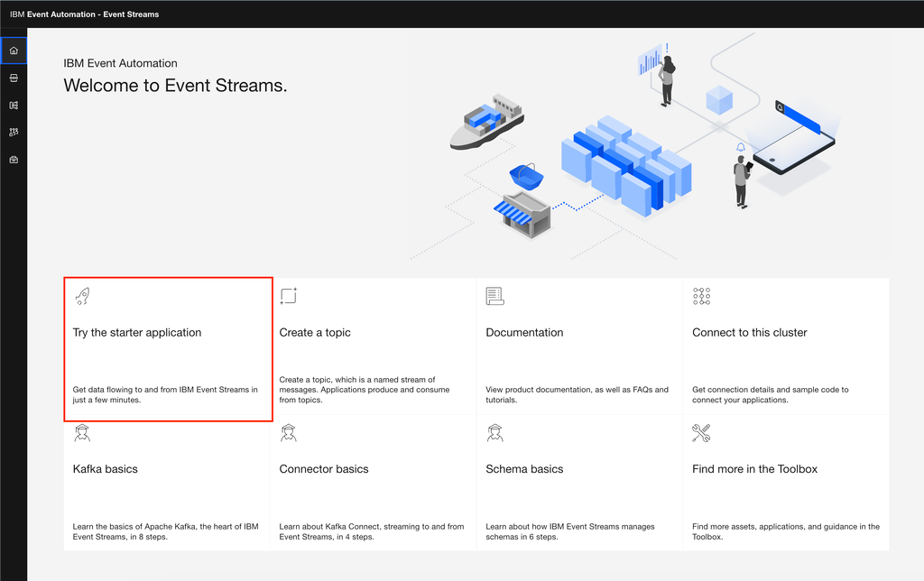
Task: Click the rocket icon on the starter application tile
Action: 82,296
